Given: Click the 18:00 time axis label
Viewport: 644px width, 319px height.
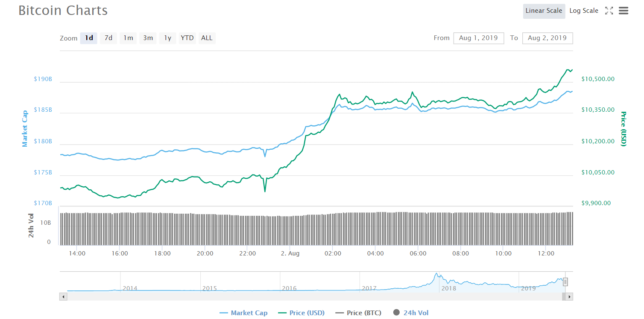Looking at the screenshot, I should pos(162,253).
